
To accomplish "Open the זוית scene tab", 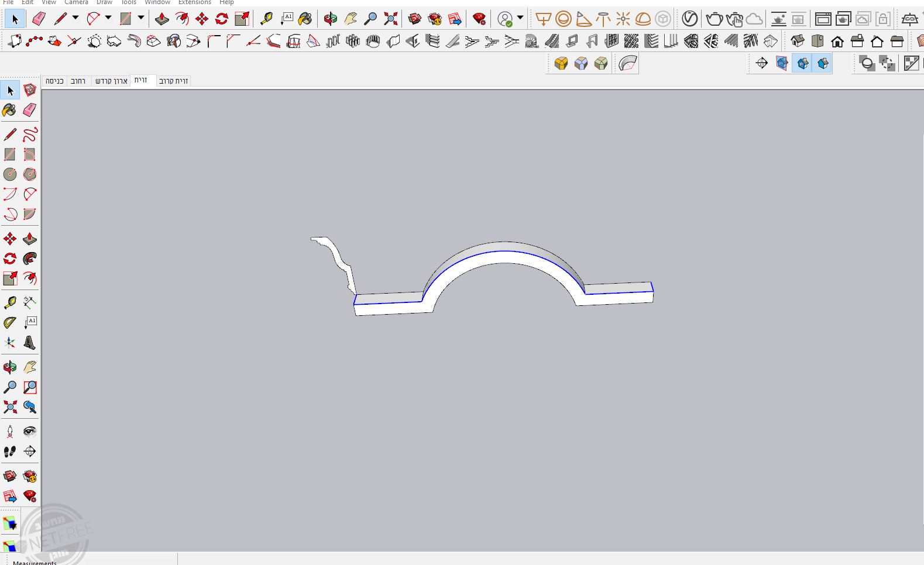I will click(x=141, y=81).
